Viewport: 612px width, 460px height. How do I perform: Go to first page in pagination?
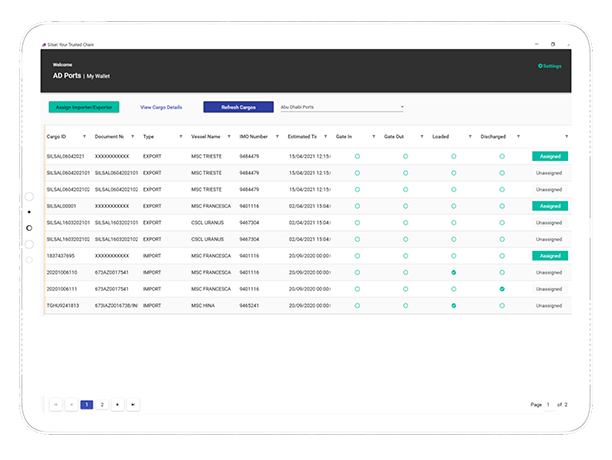click(56, 404)
